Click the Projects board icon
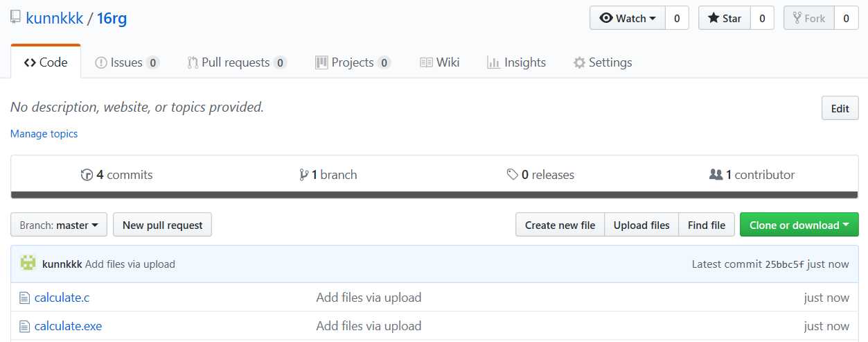The width and height of the screenshot is (868, 342). pos(321,62)
